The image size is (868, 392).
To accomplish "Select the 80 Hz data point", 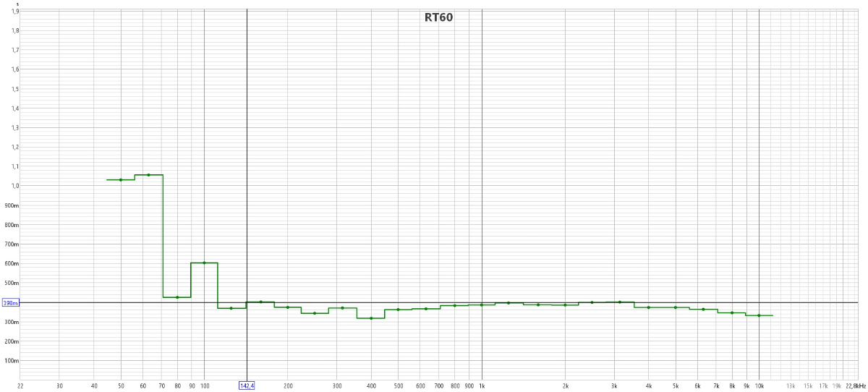I will coord(177,297).
